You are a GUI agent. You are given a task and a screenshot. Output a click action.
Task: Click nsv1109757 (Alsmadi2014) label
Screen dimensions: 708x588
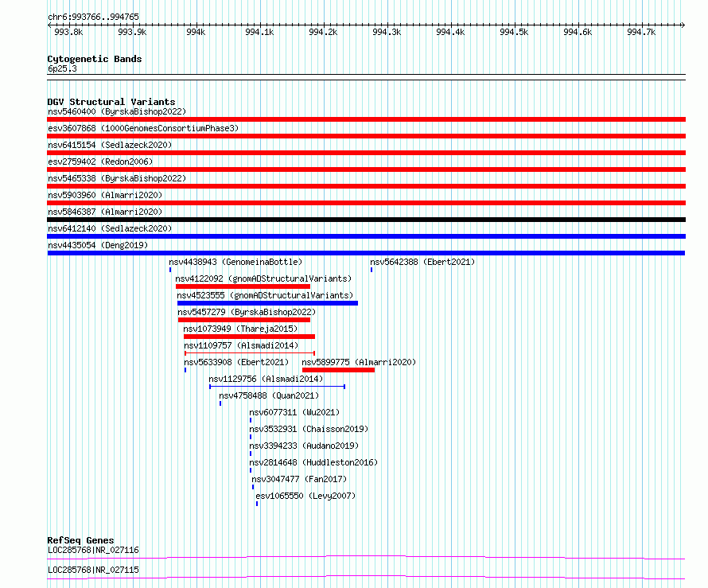(x=241, y=345)
